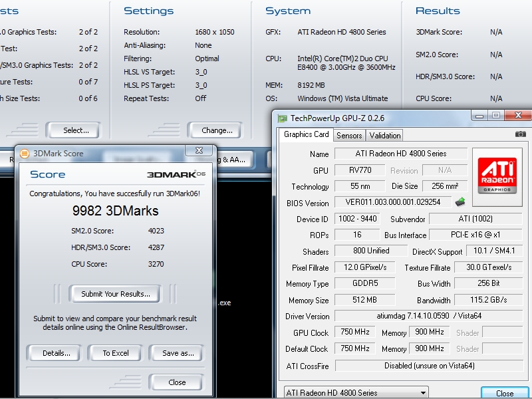The width and height of the screenshot is (532, 399).
Task: Export results with To Excel button
Action: tap(115, 353)
